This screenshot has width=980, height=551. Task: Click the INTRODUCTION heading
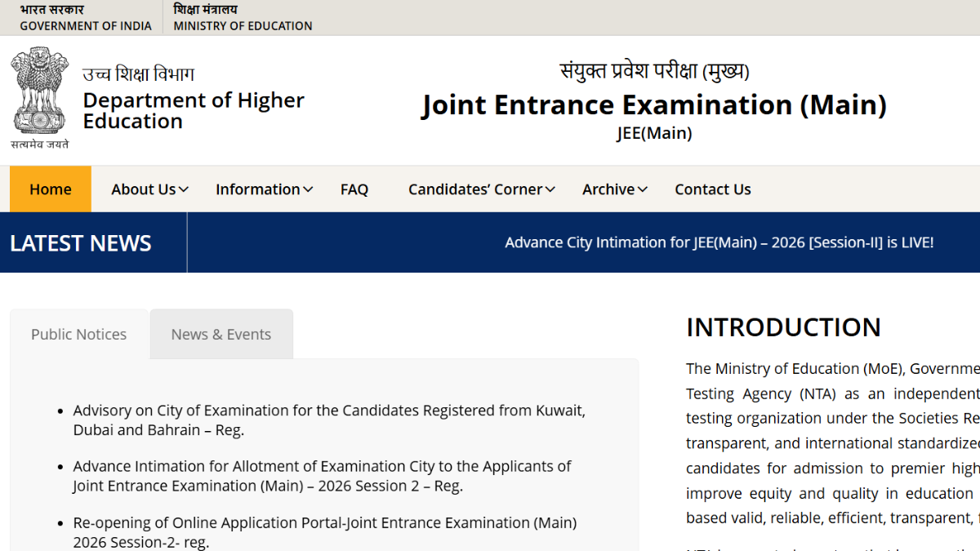click(x=783, y=327)
